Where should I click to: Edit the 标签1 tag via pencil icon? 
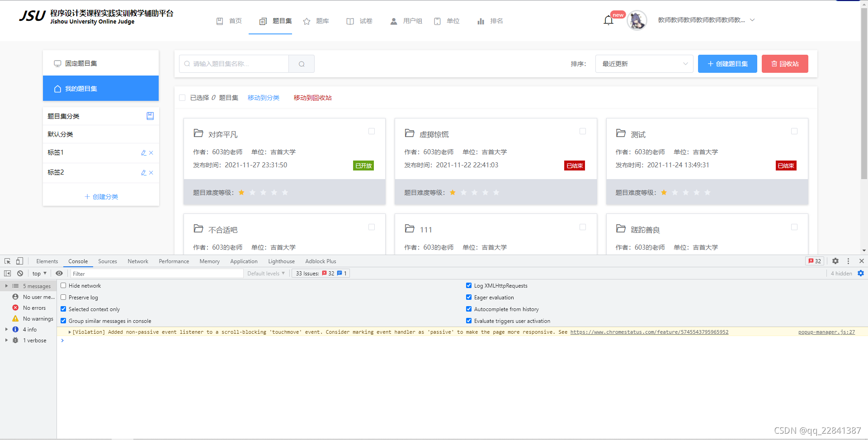143,153
